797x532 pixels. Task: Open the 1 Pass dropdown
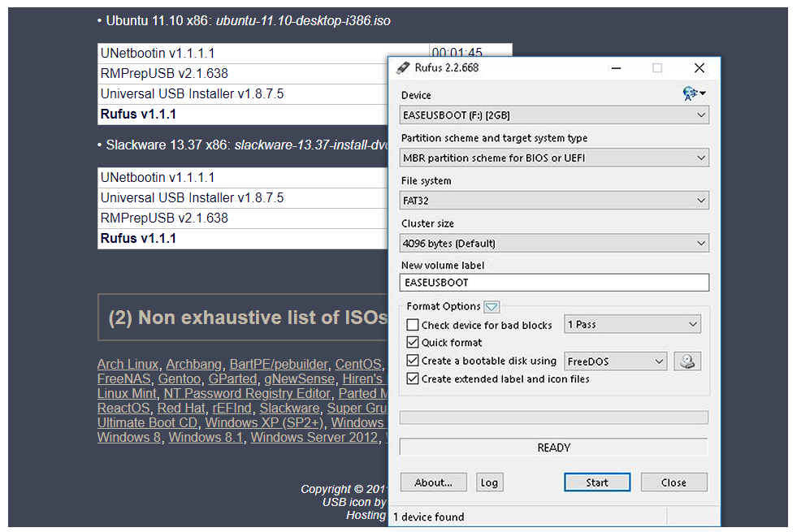[x=632, y=325]
